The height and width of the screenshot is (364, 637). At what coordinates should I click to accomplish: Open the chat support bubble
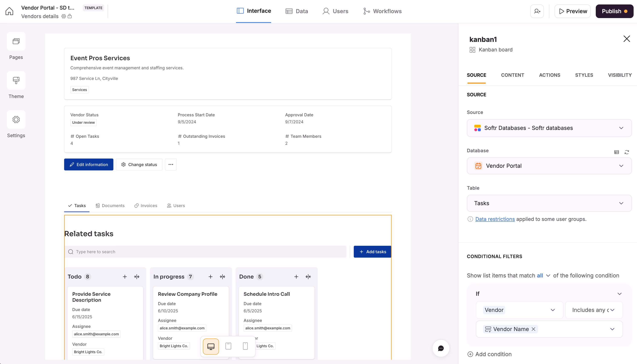pos(441,348)
